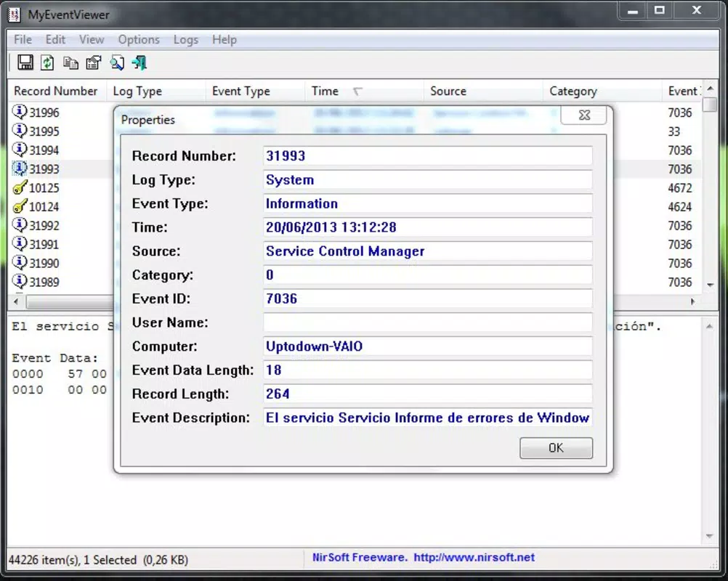The height and width of the screenshot is (581, 728).
Task: Sort by the Category column header
Action: point(602,91)
